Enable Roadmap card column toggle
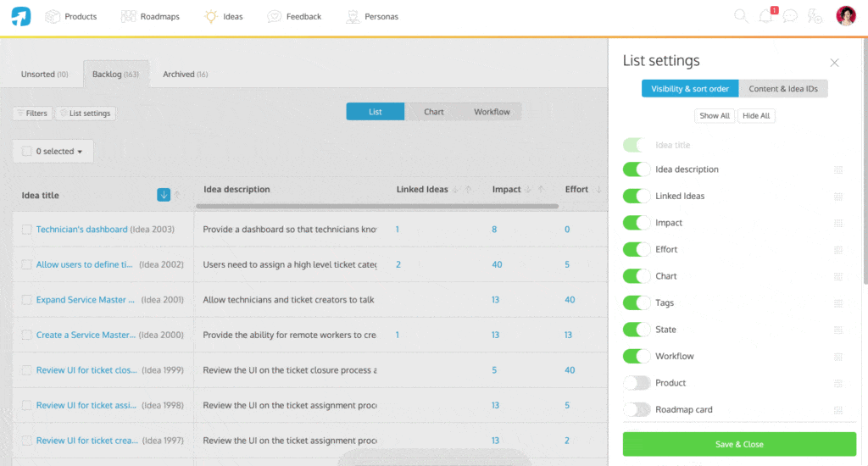The image size is (868, 466). click(636, 409)
